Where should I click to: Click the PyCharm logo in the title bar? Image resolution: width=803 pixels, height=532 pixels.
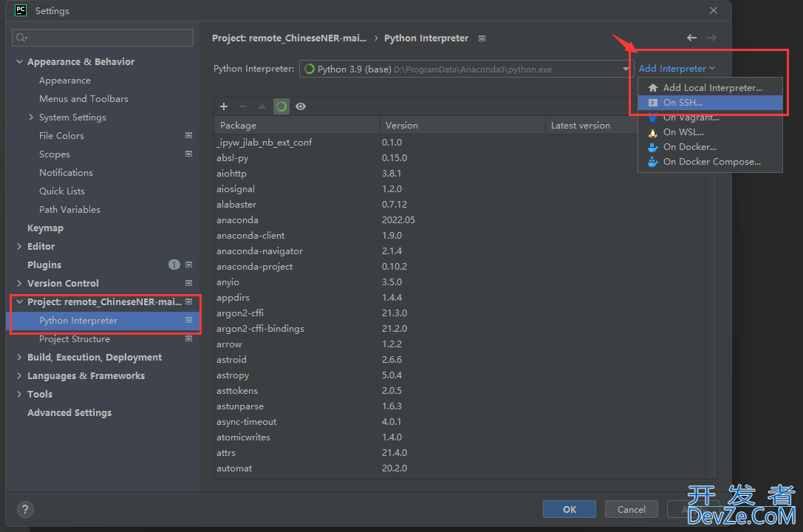click(x=21, y=10)
